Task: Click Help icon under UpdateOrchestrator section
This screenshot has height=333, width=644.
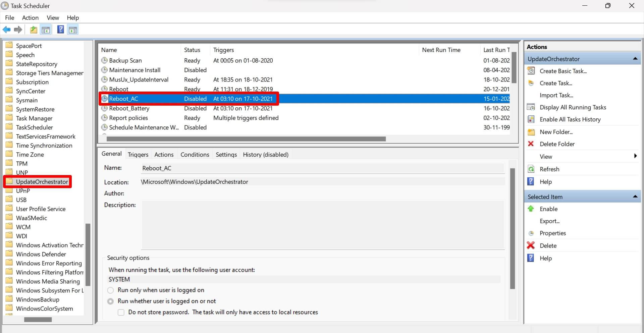Action: [x=531, y=181]
